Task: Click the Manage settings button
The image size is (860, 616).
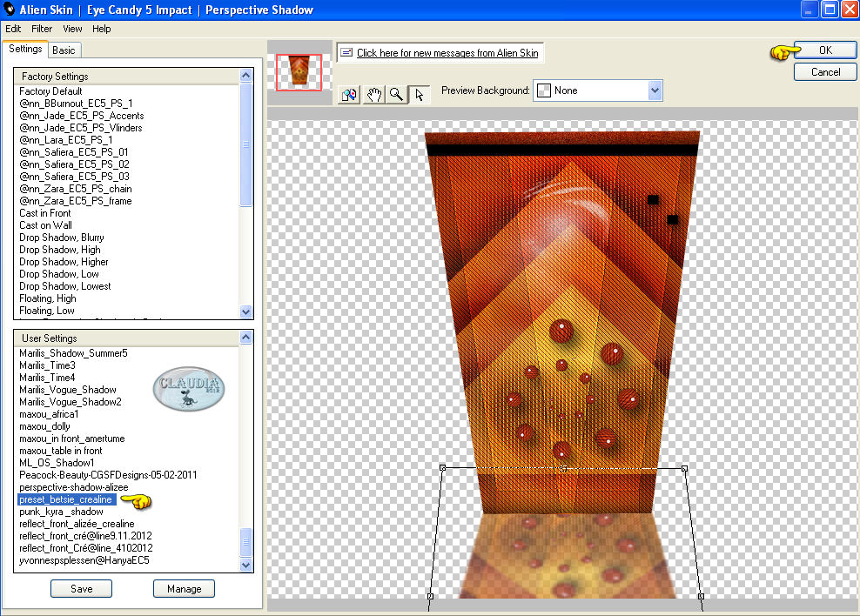Action: 184,589
